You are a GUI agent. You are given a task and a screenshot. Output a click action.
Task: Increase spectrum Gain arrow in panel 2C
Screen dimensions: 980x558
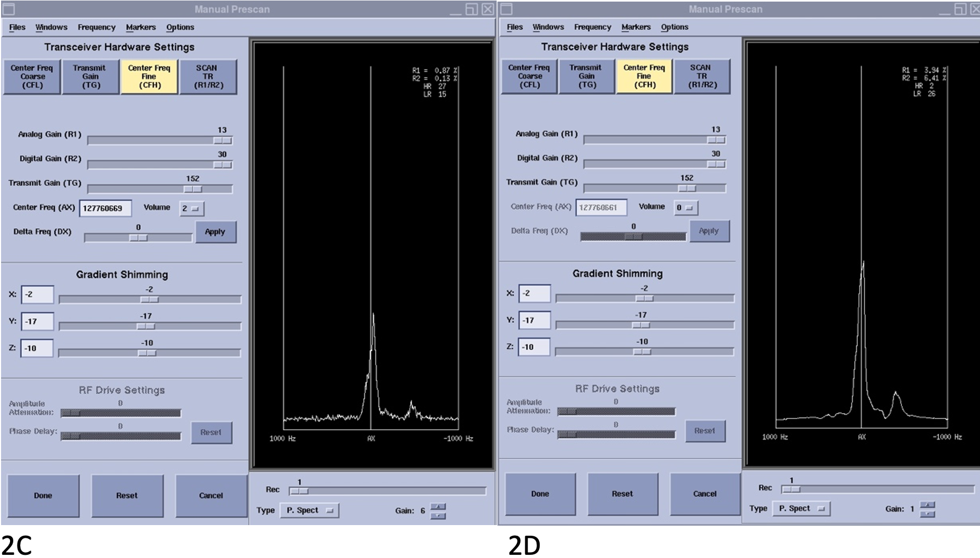(438, 507)
